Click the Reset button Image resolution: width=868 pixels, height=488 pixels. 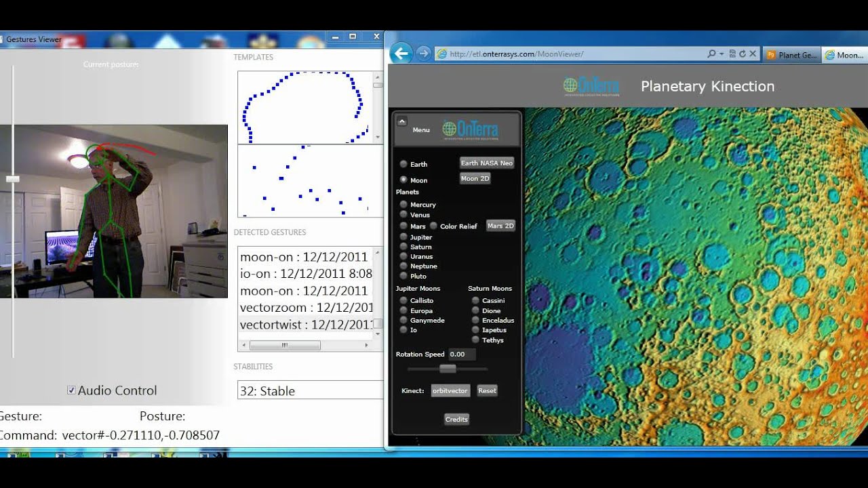(487, 391)
